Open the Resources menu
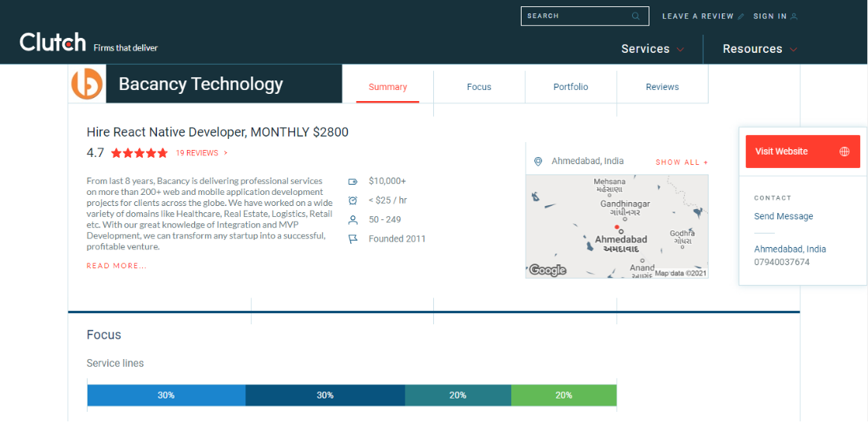The width and height of the screenshot is (868, 434). [x=752, y=49]
